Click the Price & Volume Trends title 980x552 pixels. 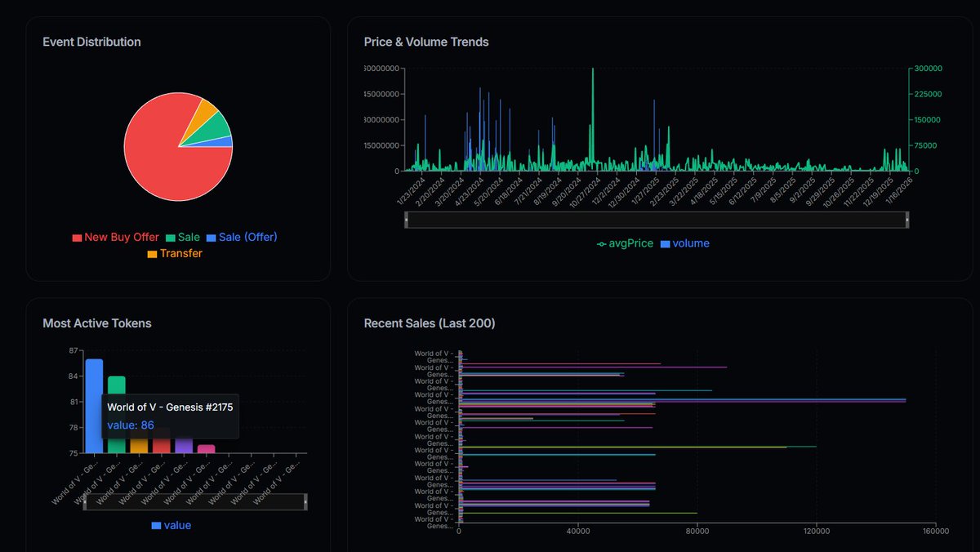point(426,42)
